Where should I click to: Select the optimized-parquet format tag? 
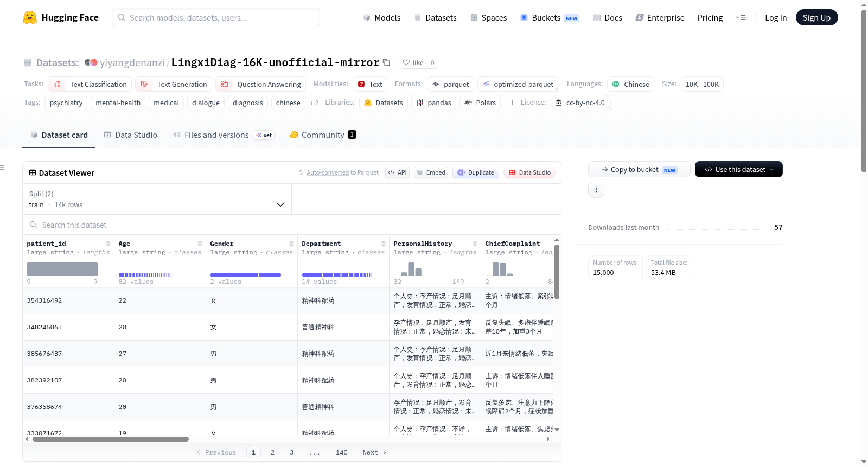[518, 84]
